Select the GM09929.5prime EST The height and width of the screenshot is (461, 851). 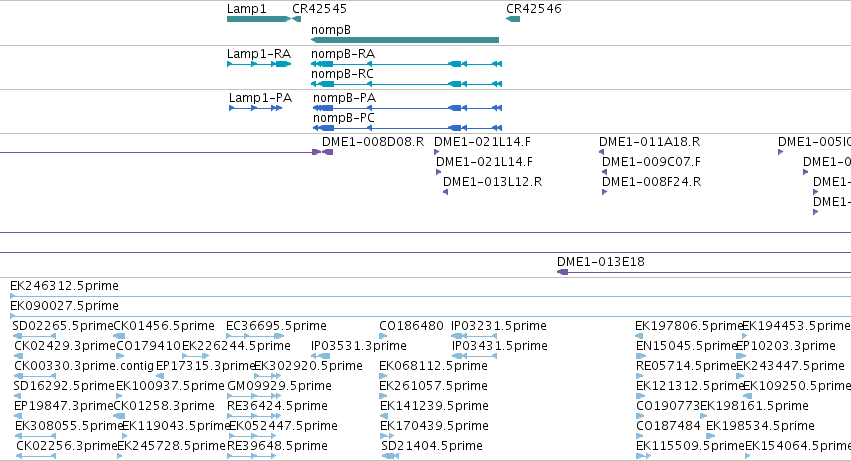tap(255, 396)
